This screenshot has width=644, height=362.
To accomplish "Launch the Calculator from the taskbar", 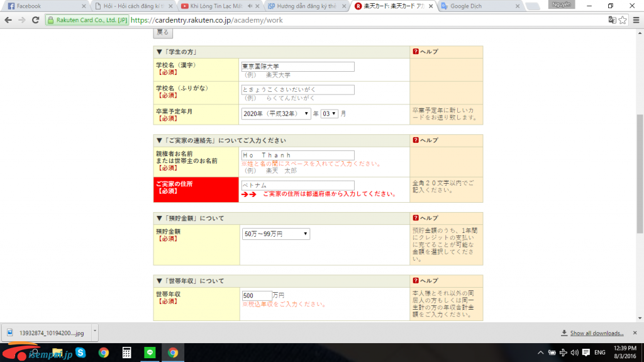I will [x=126, y=353].
